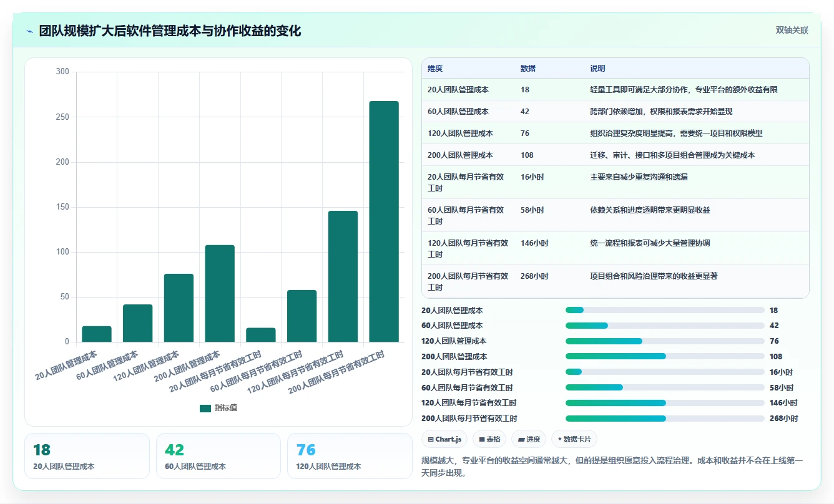Click the 20人团队管理成本 progress bar
The image size is (834, 504).
point(665,310)
